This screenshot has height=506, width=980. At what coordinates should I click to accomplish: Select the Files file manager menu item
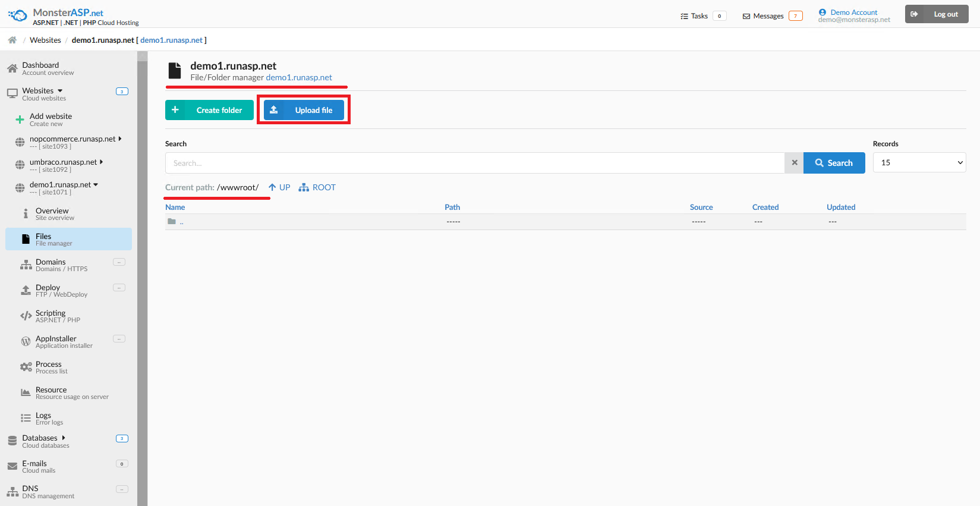pyautogui.click(x=68, y=239)
